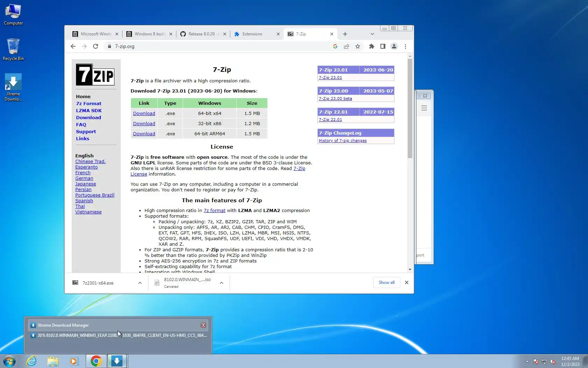
Task: Expand options for canceled 8102.0.WINMAIN iso download
Action: pos(222,283)
